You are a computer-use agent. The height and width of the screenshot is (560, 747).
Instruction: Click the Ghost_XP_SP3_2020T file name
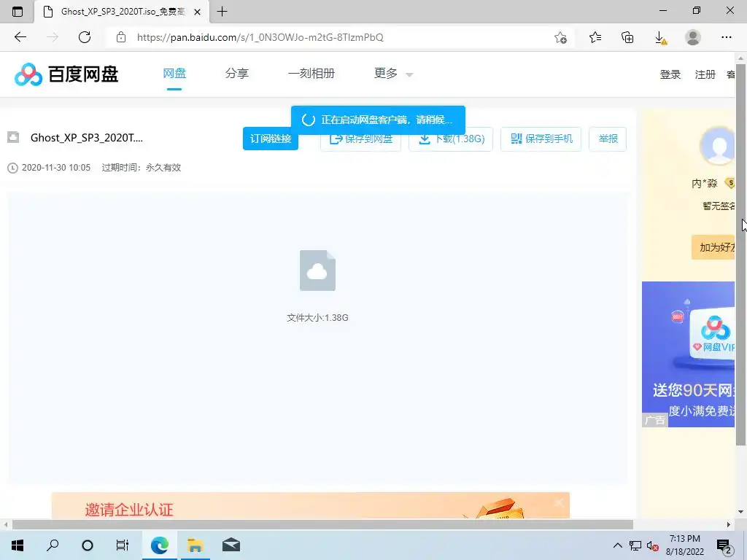[x=87, y=138]
